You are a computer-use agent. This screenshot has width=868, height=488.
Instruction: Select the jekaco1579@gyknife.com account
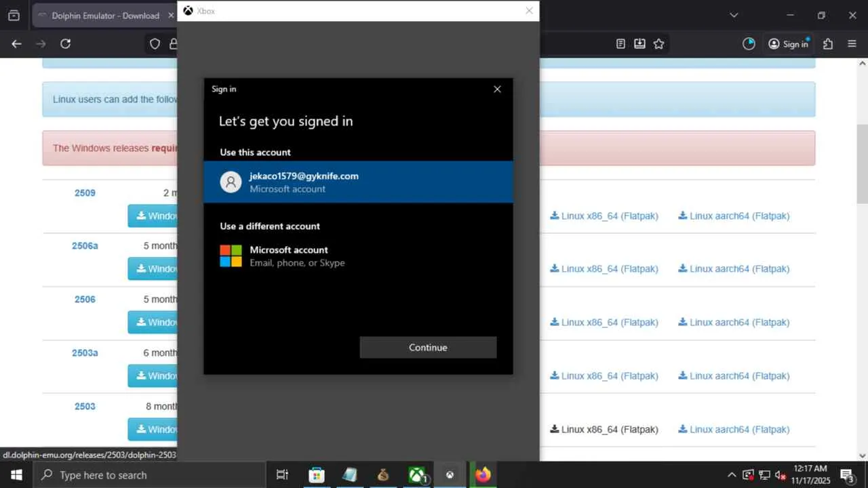tap(358, 182)
